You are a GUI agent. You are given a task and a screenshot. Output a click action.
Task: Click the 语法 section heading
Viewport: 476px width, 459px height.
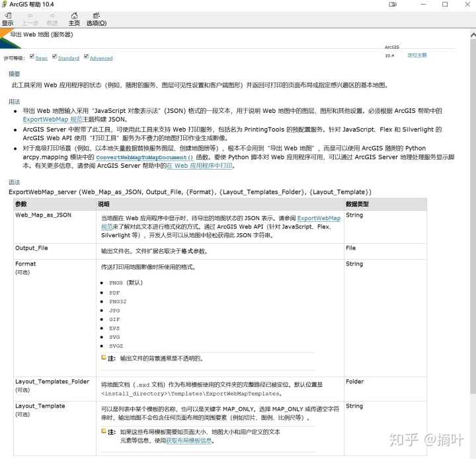(x=15, y=182)
